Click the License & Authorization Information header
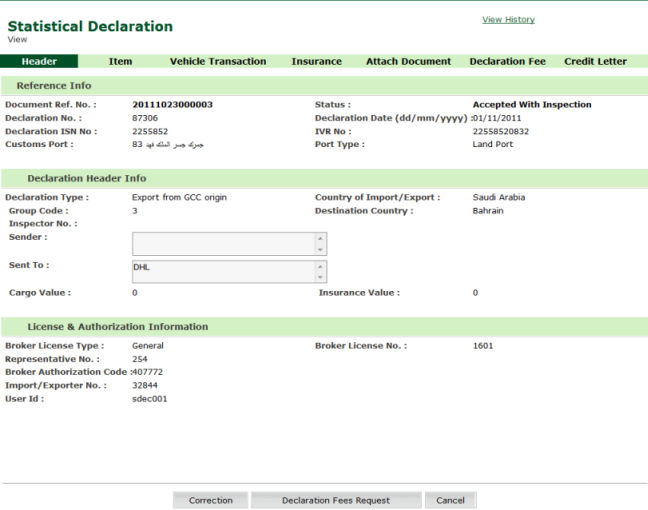This screenshot has width=648, height=510. (112, 327)
